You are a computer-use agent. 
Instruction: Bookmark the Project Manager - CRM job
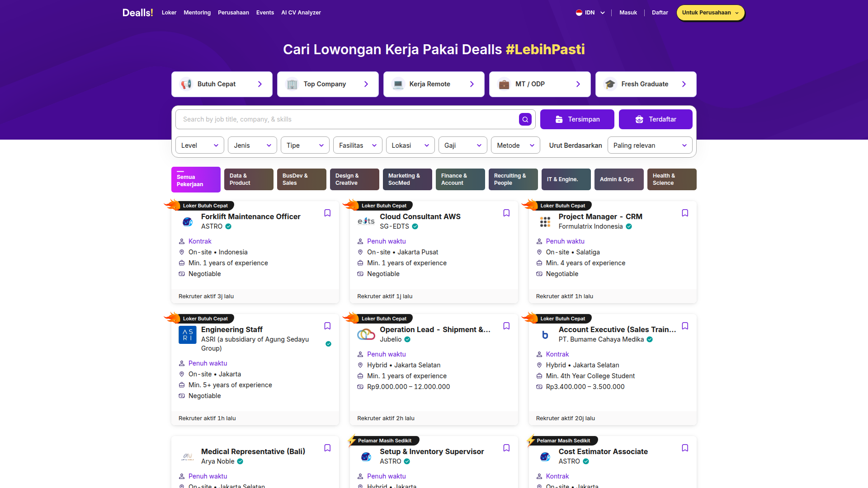point(685,213)
